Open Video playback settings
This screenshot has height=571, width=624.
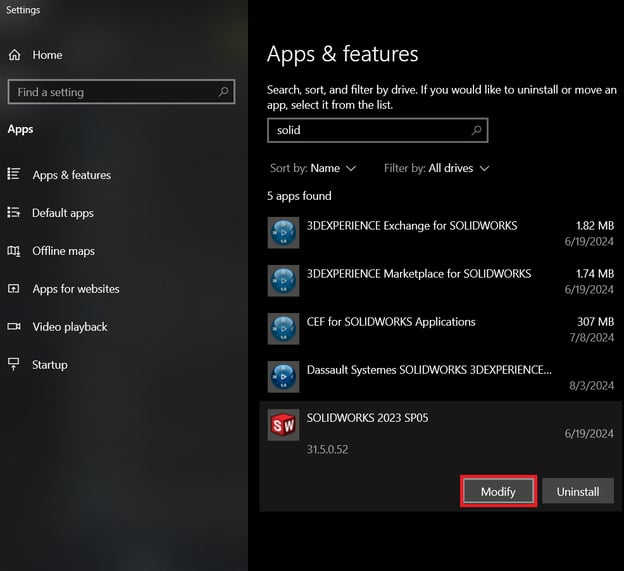[69, 327]
